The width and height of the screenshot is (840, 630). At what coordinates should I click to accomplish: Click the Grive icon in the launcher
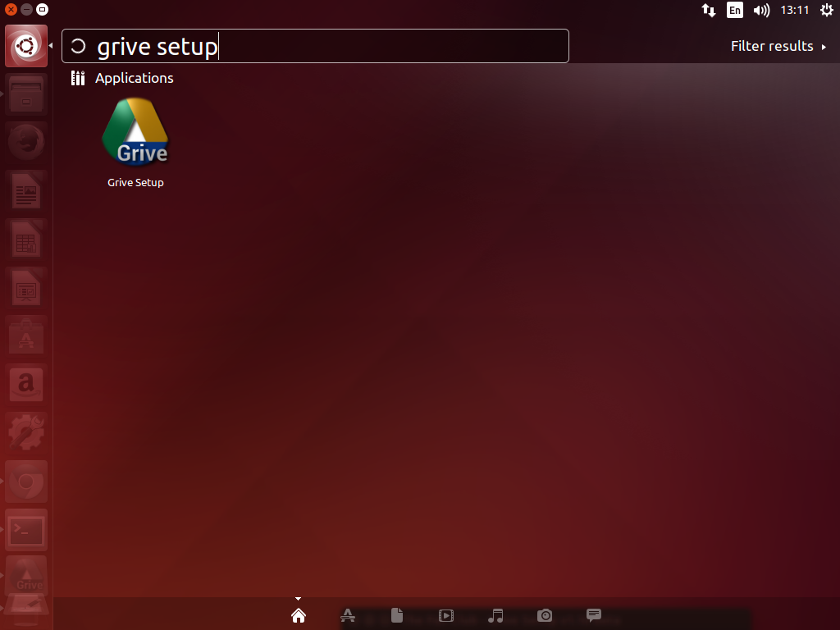coord(26,577)
